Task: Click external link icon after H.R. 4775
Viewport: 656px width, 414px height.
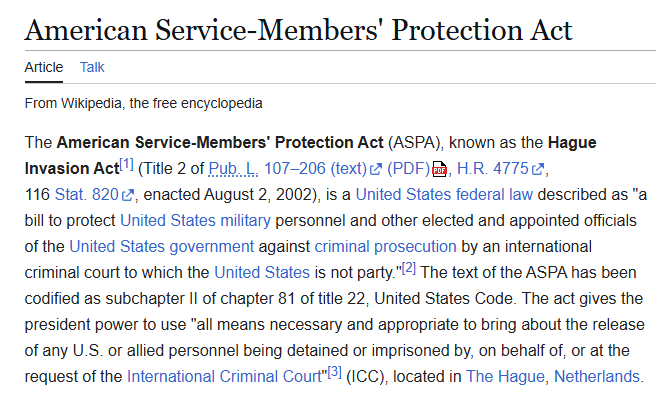Action: click(538, 169)
